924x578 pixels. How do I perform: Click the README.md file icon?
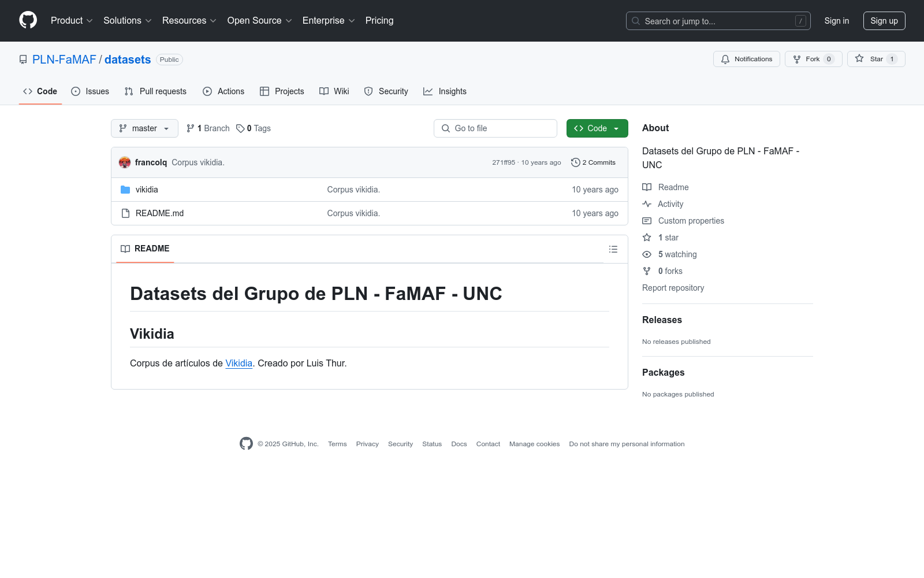(125, 213)
